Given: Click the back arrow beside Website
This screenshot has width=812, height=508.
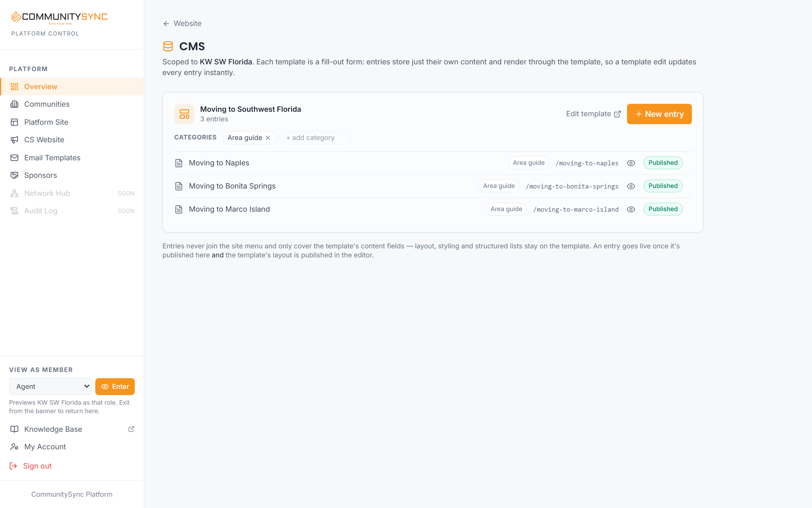Looking at the screenshot, I should tap(166, 23).
